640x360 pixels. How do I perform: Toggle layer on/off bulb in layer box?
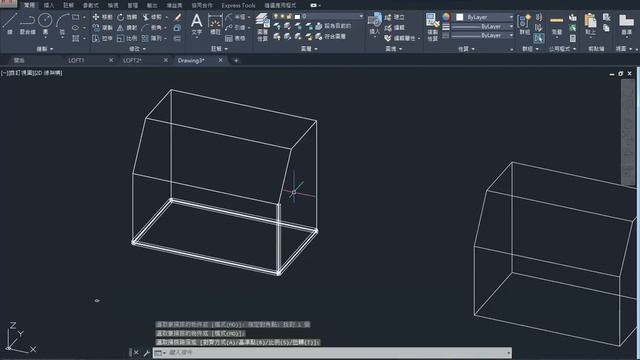click(276, 16)
